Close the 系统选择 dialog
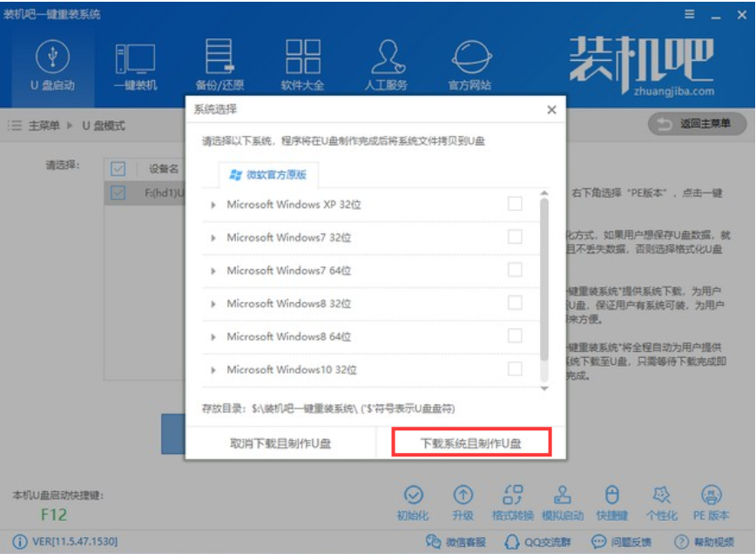756x554 pixels. coord(551,110)
